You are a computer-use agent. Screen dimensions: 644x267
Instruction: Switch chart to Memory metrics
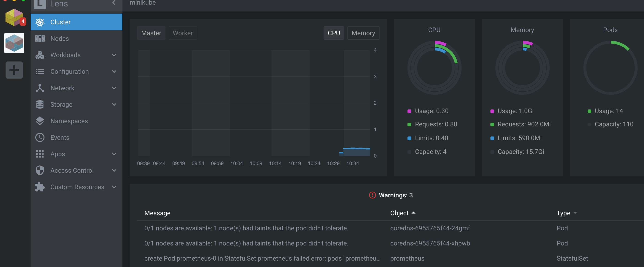[363, 33]
